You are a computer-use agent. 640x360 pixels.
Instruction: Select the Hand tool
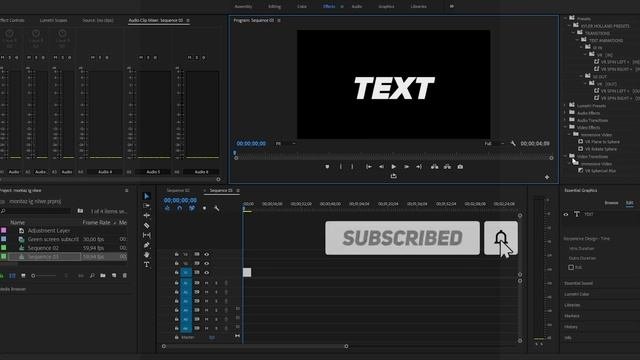pos(147,255)
